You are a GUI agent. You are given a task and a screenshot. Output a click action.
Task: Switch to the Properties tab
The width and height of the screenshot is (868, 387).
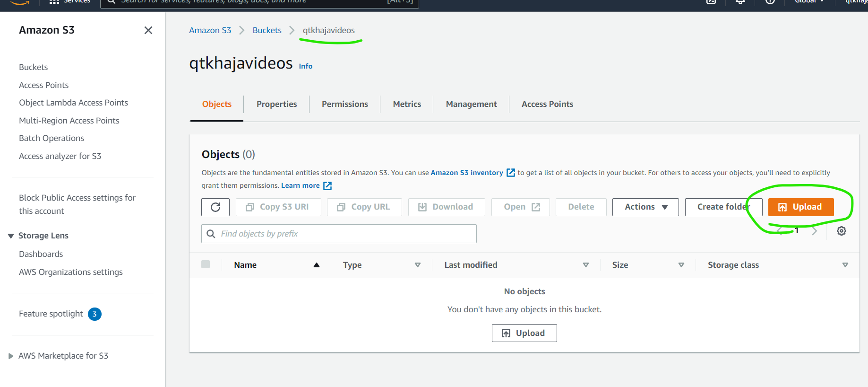coord(277,104)
